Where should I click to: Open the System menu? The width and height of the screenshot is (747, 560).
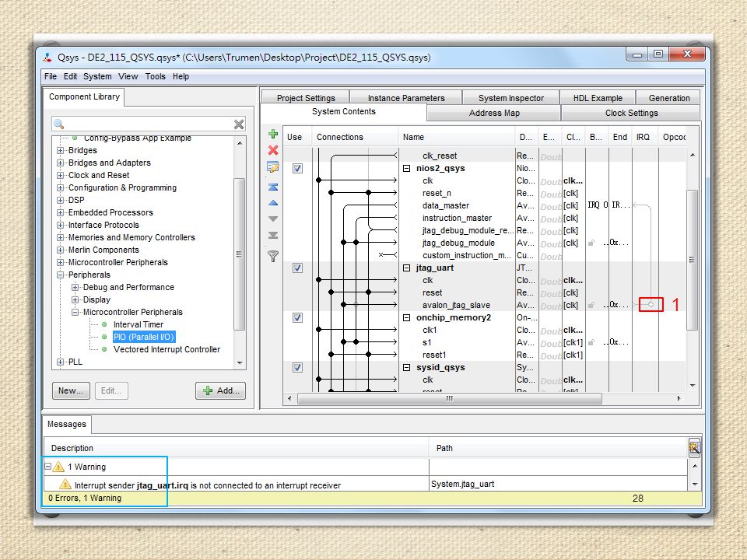tap(97, 76)
